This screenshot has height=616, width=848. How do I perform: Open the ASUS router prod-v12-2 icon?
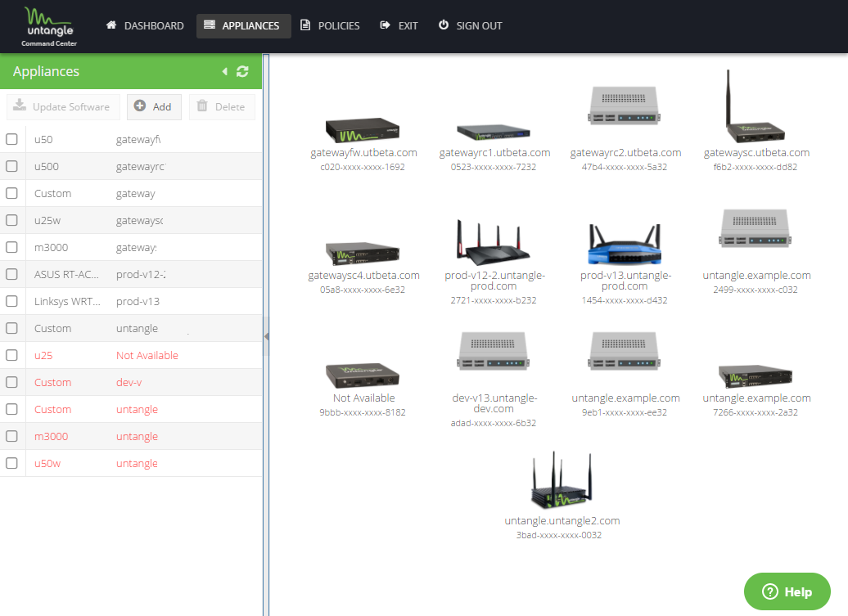pyautogui.click(x=494, y=242)
